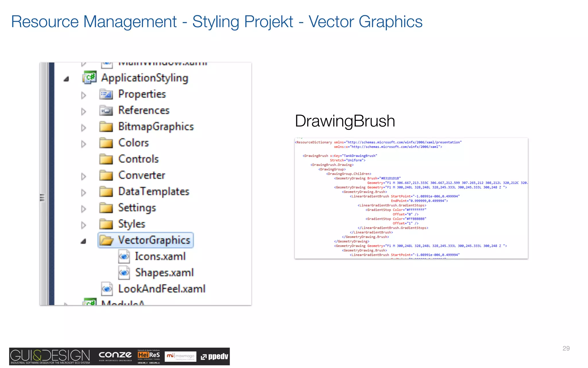
Task: Click the open VectorGraphics folder icon
Action: [107, 240]
